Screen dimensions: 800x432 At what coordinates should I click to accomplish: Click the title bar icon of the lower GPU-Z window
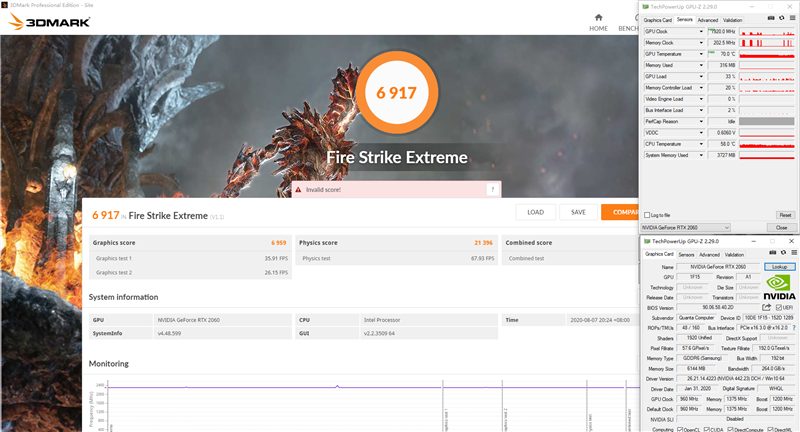647,241
